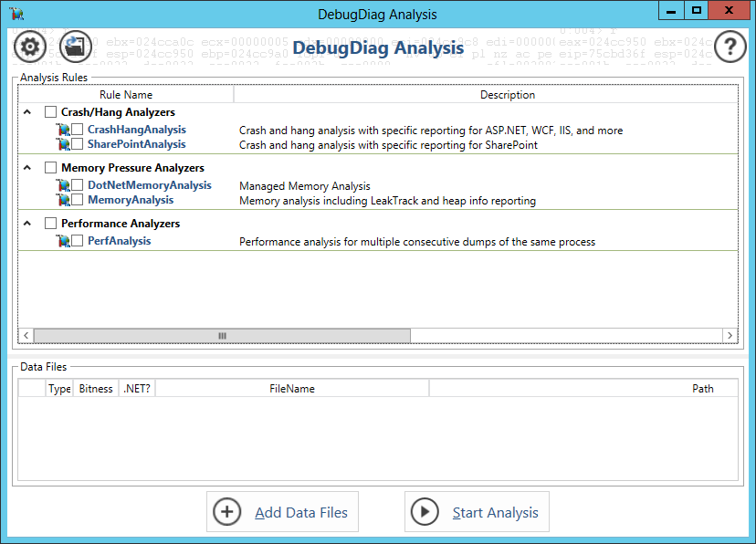Viewport: 756px width, 544px height.
Task: Tick the DotNetMemoryAnalysis checkbox
Action: [77, 185]
